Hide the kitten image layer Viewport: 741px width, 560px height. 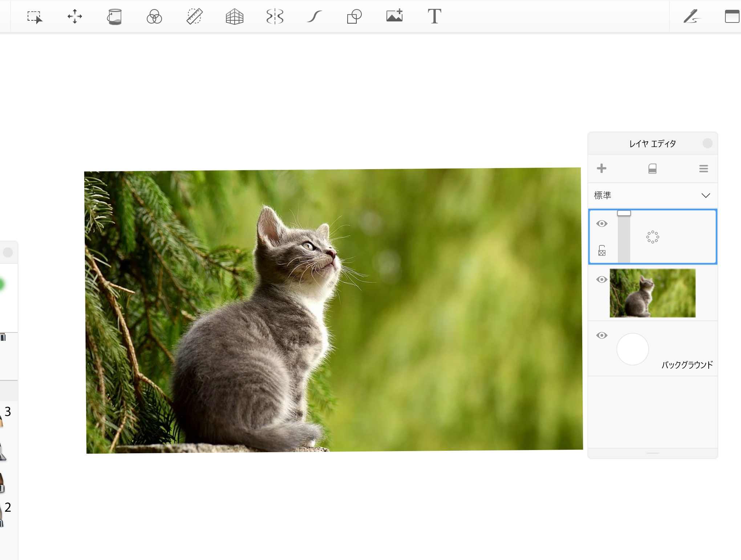point(602,279)
